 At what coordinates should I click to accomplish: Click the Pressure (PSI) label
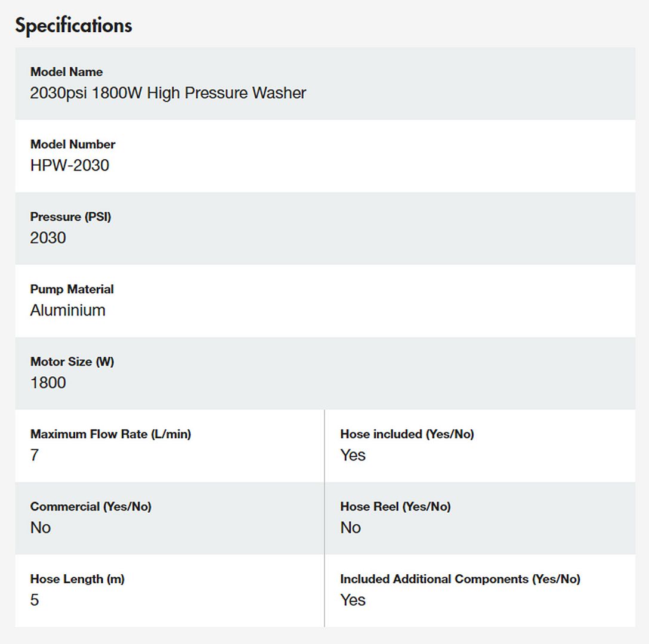click(70, 217)
